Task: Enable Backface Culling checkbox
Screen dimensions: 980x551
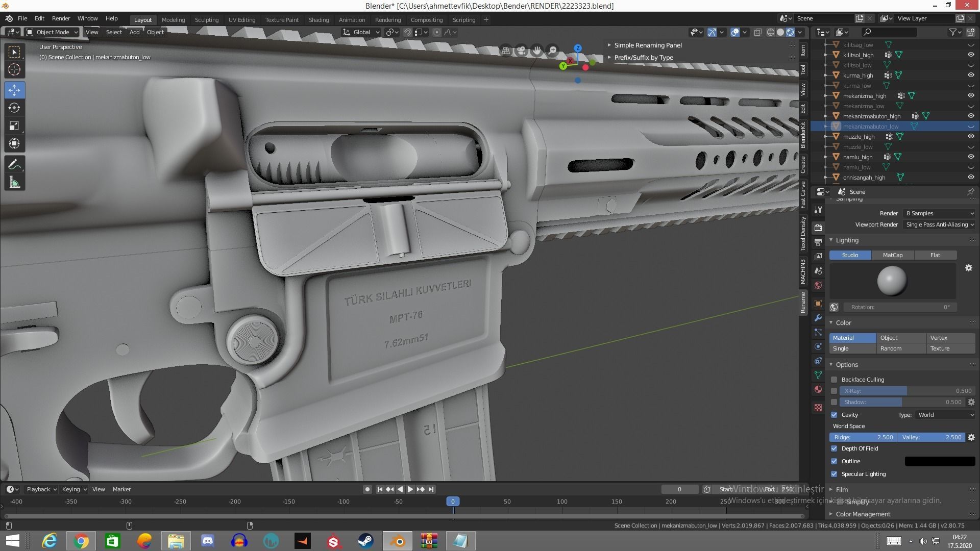Action: click(x=834, y=380)
